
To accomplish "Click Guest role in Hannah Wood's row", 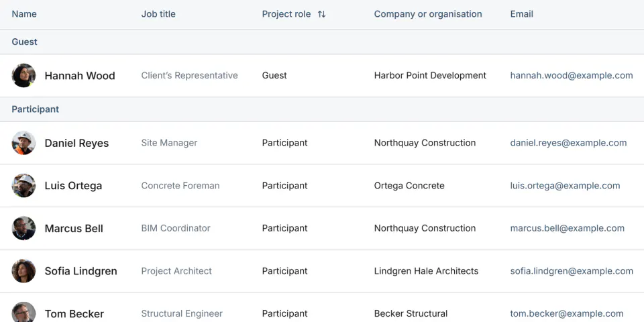I will click(274, 76).
